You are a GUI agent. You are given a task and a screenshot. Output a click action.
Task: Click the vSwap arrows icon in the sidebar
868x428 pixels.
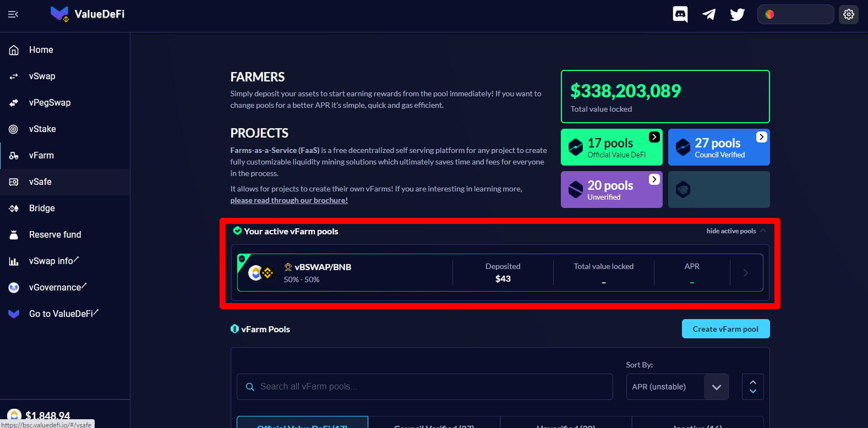[14, 76]
